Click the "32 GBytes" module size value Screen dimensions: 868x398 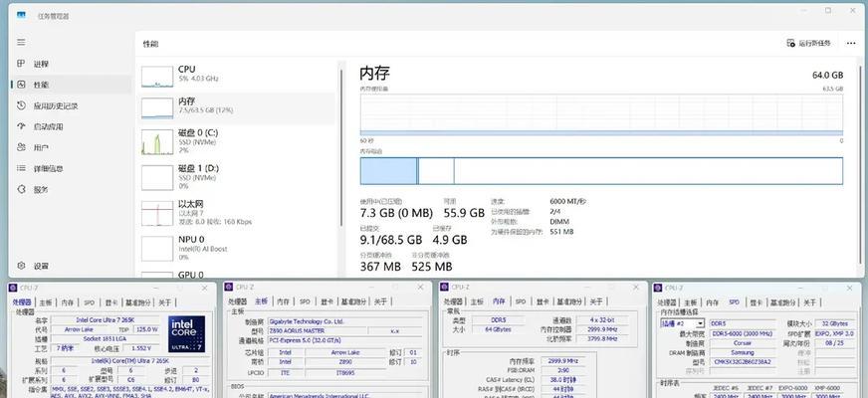[x=835, y=323]
